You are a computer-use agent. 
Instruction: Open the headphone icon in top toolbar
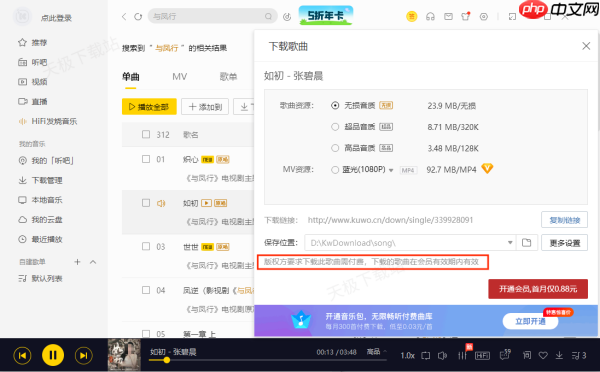pyautogui.click(x=430, y=16)
